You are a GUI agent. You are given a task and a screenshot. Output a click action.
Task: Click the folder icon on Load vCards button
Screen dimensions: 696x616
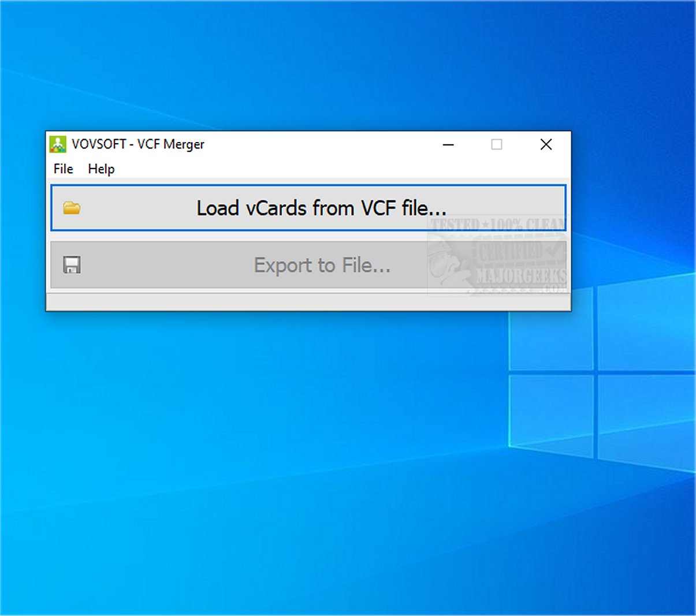point(72,208)
